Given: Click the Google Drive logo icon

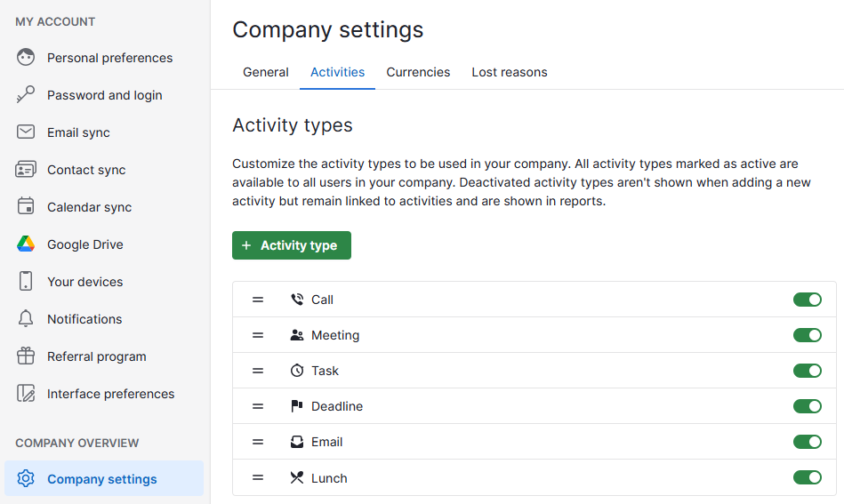Looking at the screenshot, I should (26, 244).
